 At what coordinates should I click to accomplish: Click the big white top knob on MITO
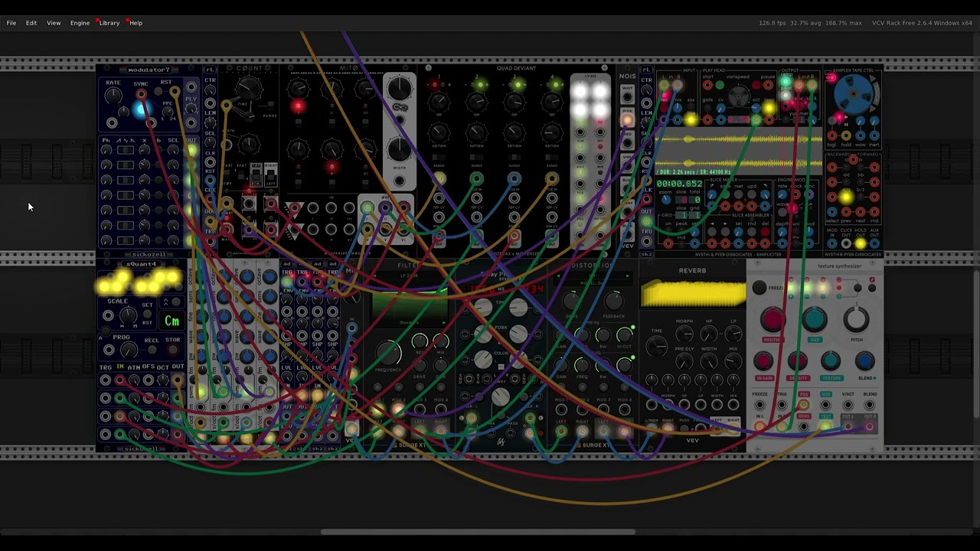(x=400, y=89)
